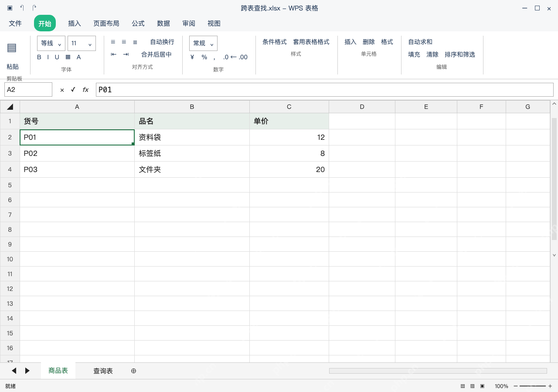Decrease the cell indent
This screenshot has width=558, height=392.
(114, 54)
